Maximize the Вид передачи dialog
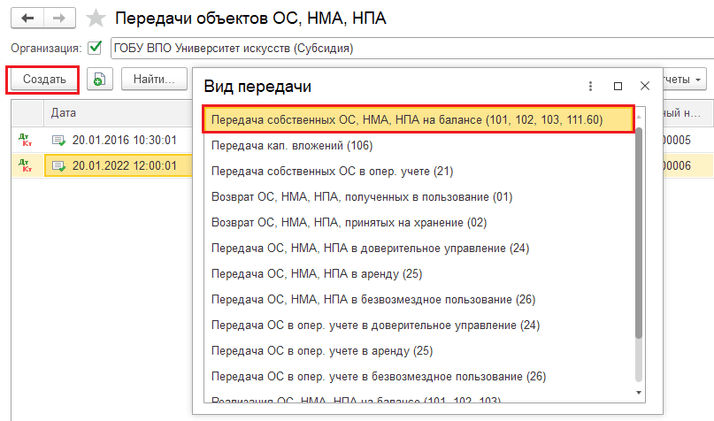 618,86
